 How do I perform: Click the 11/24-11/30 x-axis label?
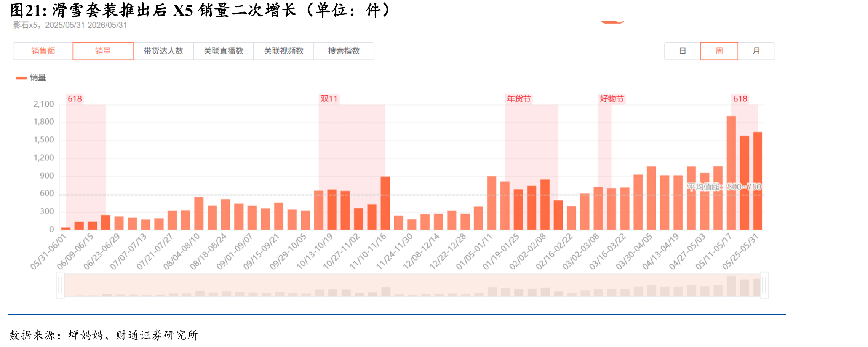pyautogui.click(x=395, y=252)
